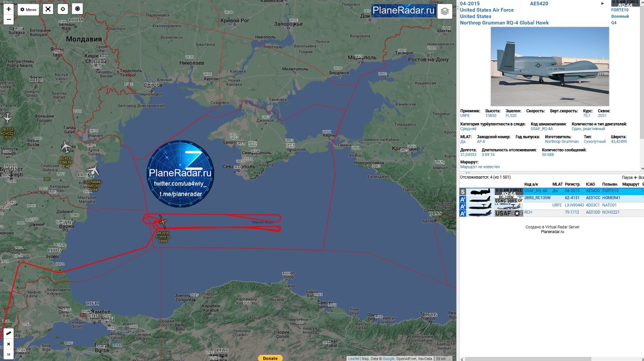
Task: Sort the list by MLAT column
Action: (557, 184)
